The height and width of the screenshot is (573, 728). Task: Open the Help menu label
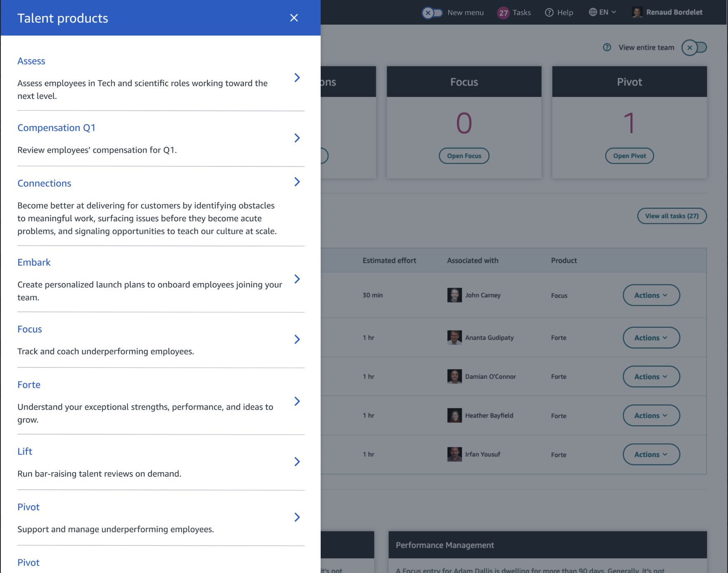click(x=565, y=12)
